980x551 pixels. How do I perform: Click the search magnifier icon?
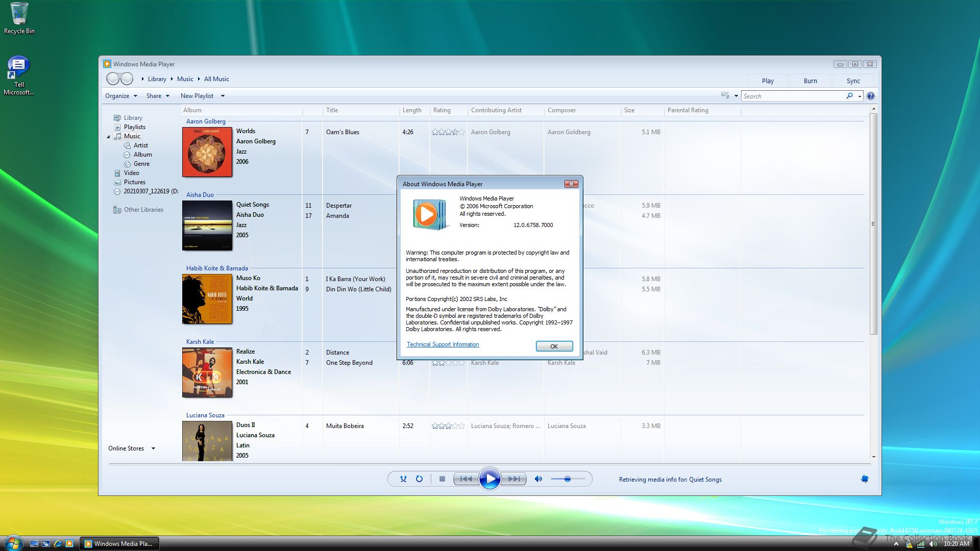click(849, 96)
